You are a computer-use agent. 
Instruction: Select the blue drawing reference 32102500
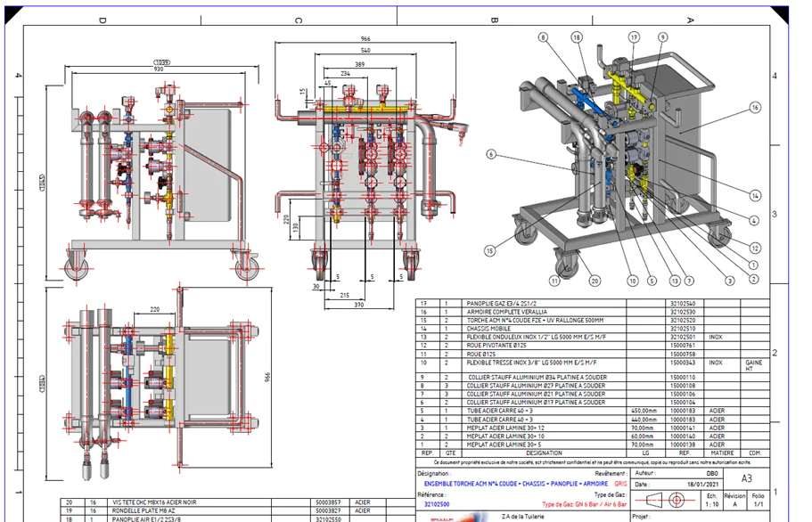[437, 504]
